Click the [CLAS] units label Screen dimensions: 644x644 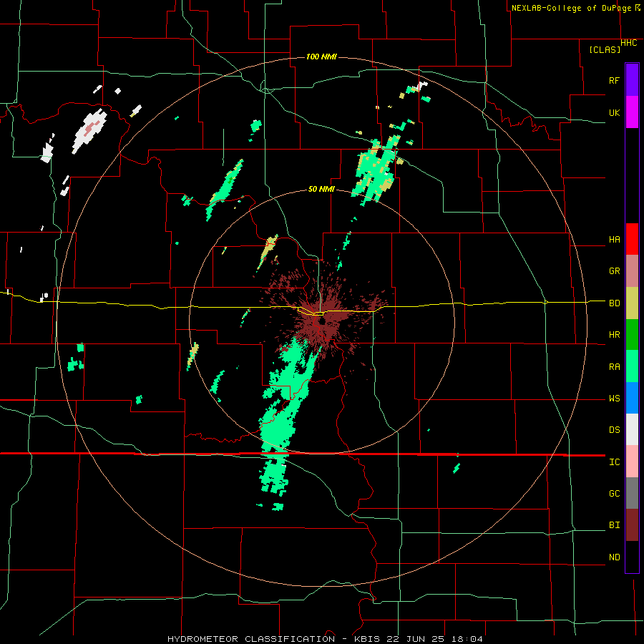605,50
